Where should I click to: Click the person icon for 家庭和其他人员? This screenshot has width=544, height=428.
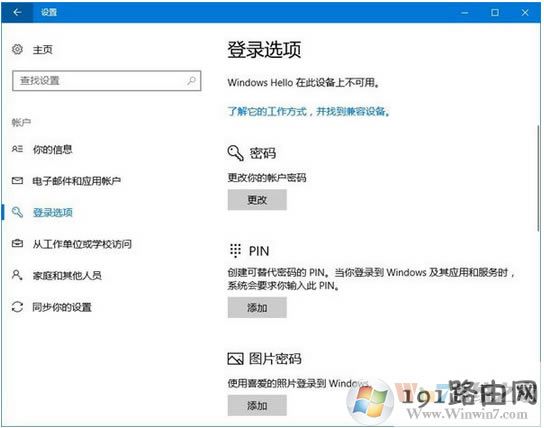(17, 275)
